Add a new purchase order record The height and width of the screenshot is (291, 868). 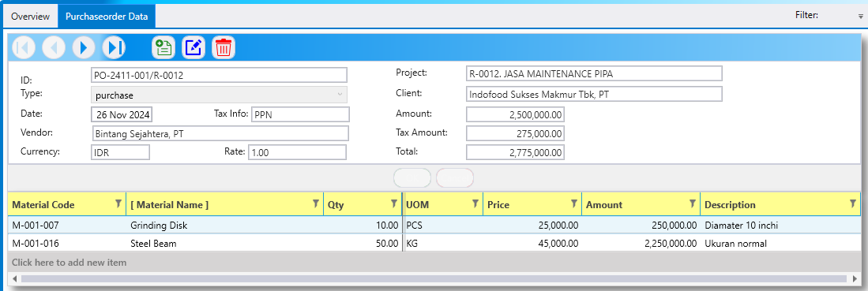[x=163, y=47]
